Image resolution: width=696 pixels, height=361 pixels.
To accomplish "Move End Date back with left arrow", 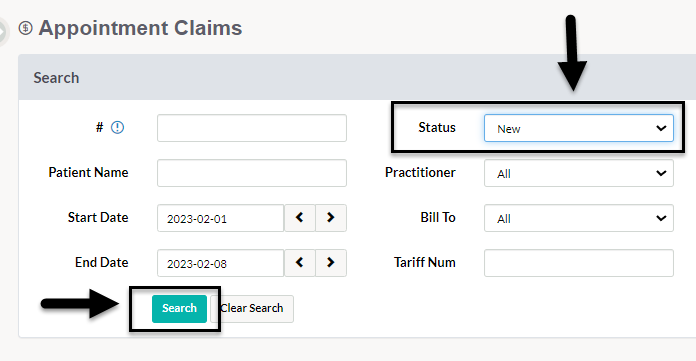I will [x=300, y=262].
